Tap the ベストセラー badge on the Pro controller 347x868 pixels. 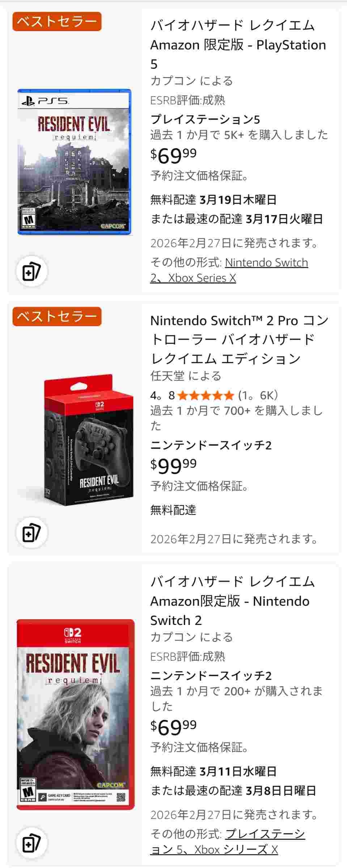pyautogui.click(x=57, y=316)
